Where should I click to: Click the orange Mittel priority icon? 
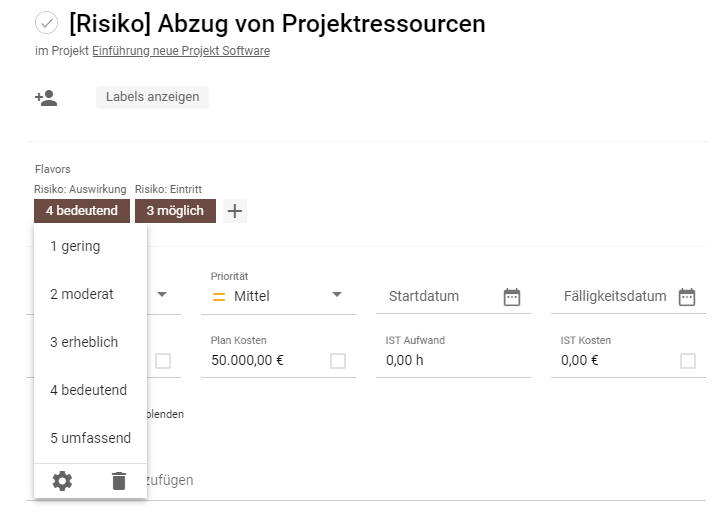click(219, 297)
